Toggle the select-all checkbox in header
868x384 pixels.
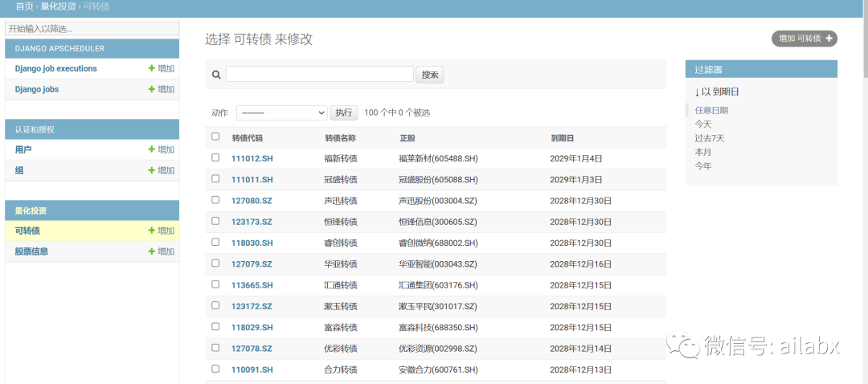pyautogui.click(x=215, y=137)
